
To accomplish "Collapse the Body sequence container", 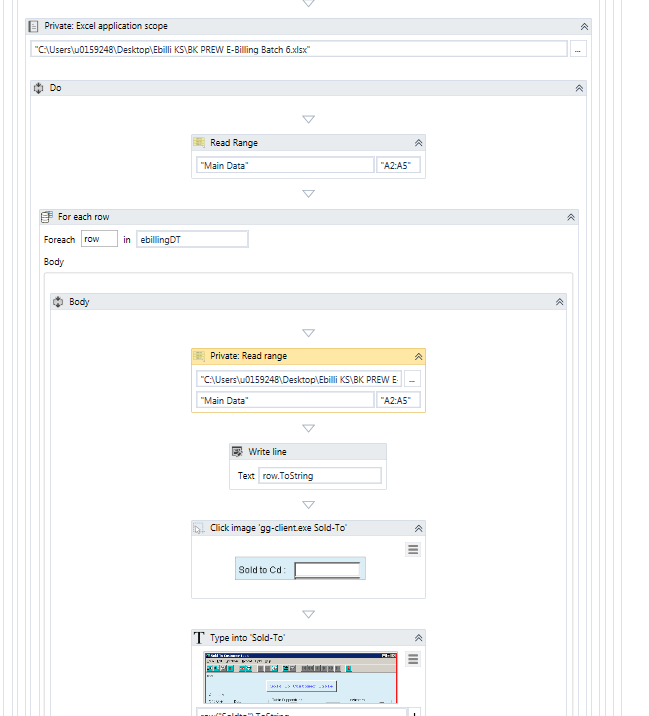I will [x=559, y=302].
